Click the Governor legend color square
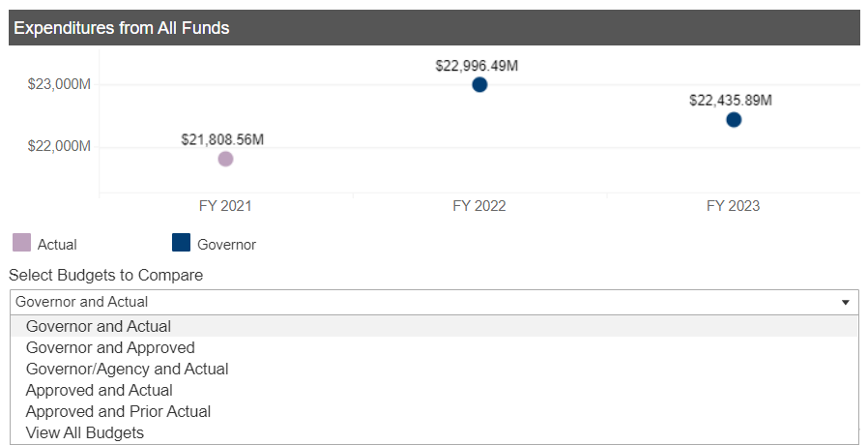Viewport: 868px width, 445px height. click(181, 243)
